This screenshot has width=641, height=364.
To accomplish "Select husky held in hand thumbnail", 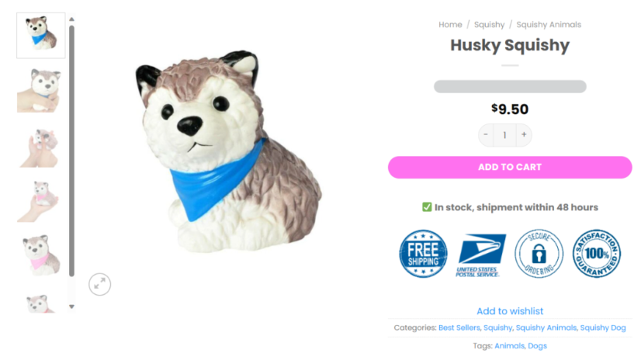I will (41, 90).
